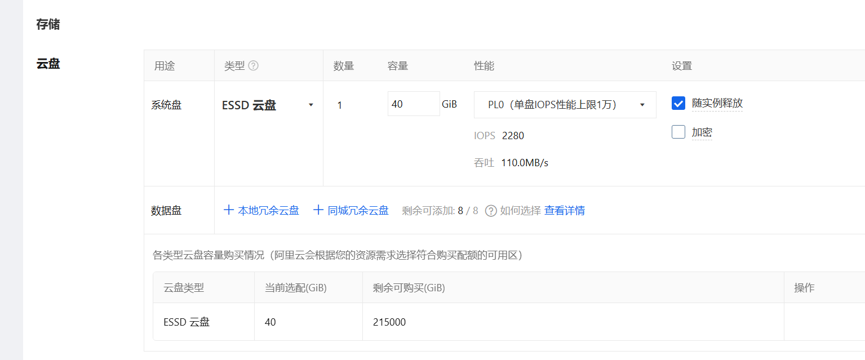This screenshot has height=360, width=865.
Task: Click the ESSD 云盘 cell in the quota table
Action: click(x=186, y=322)
